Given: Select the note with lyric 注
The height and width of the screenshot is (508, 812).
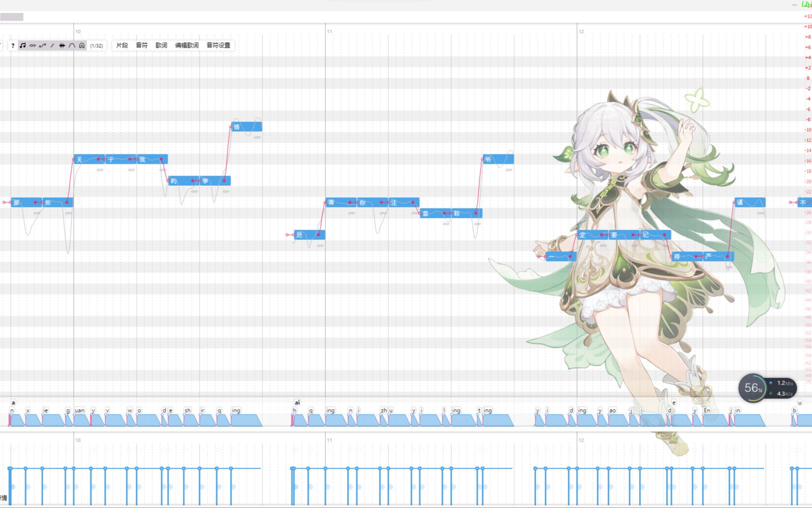Looking at the screenshot, I should [x=404, y=202].
